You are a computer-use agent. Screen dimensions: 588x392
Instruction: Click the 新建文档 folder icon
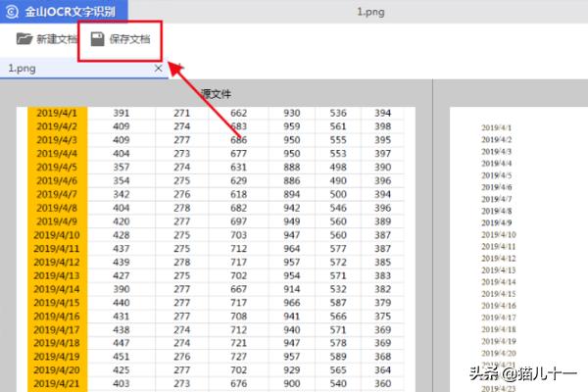click(24, 40)
